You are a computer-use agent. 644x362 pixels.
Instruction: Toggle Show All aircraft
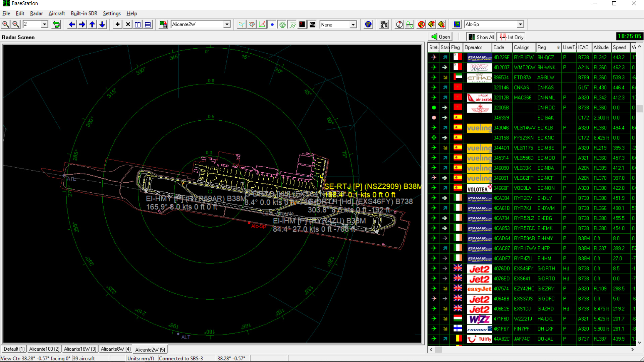pyautogui.click(x=481, y=37)
